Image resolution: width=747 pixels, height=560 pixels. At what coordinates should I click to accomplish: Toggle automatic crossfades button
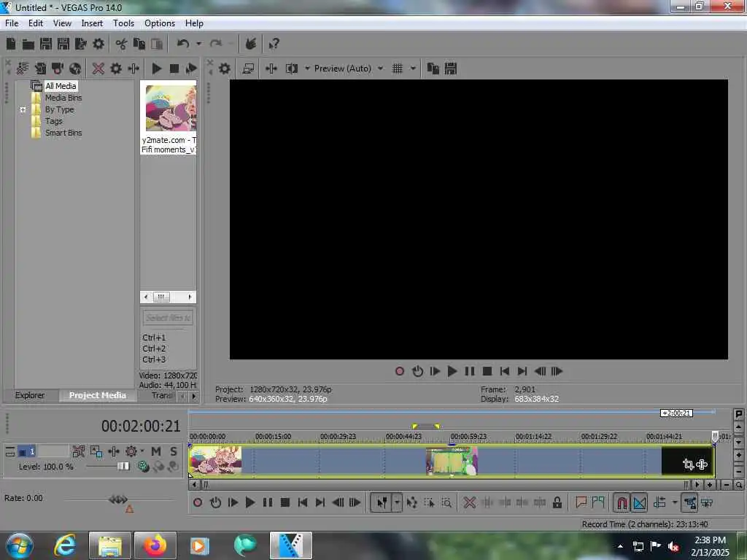click(639, 502)
